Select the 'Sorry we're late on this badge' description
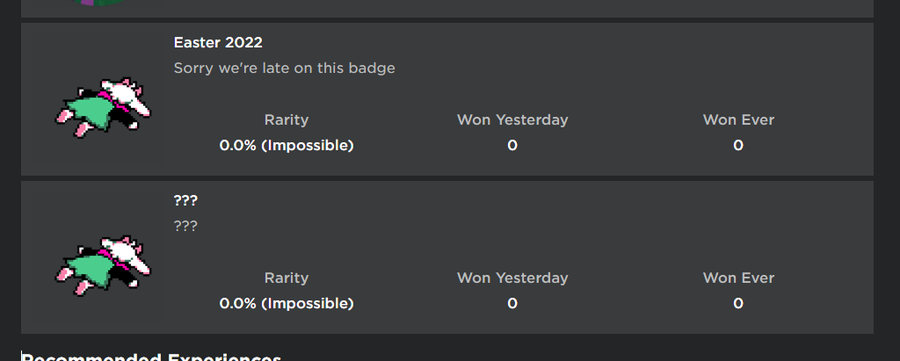 (284, 68)
